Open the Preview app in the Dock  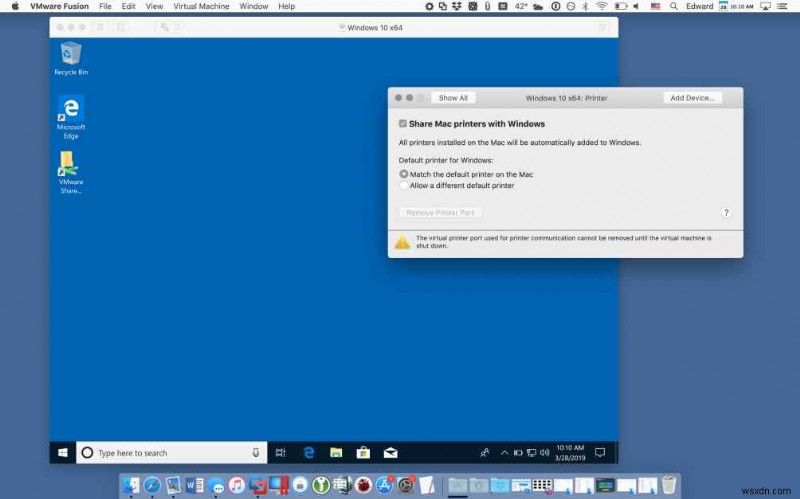point(173,485)
